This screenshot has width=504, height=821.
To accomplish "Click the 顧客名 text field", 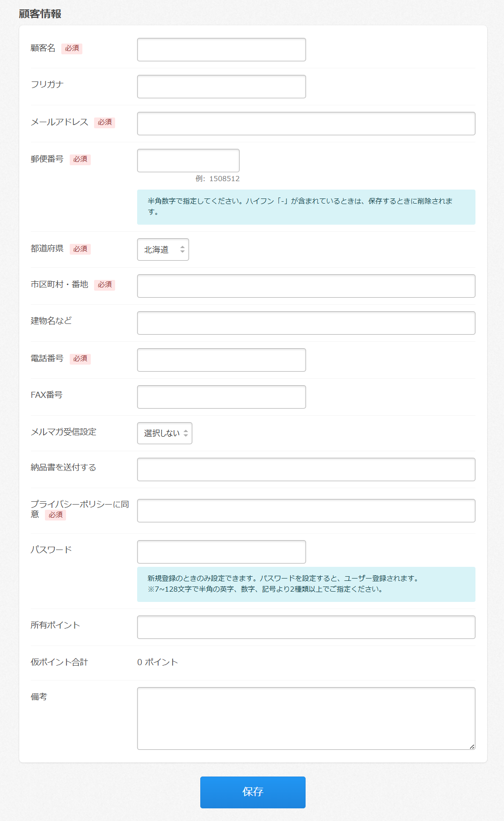I will [x=221, y=50].
